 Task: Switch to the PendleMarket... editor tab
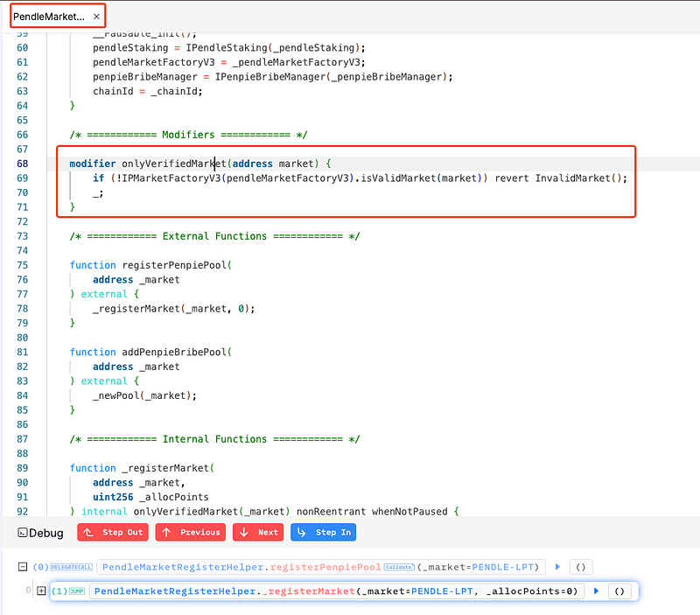coord(49,16)
